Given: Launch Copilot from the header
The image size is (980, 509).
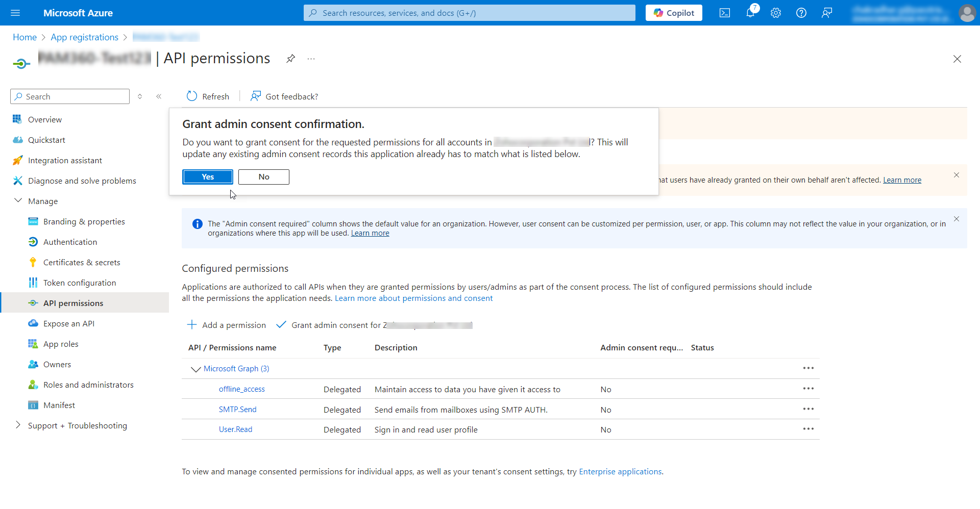Looking at the screenshot, I should (x=674, y=13).
